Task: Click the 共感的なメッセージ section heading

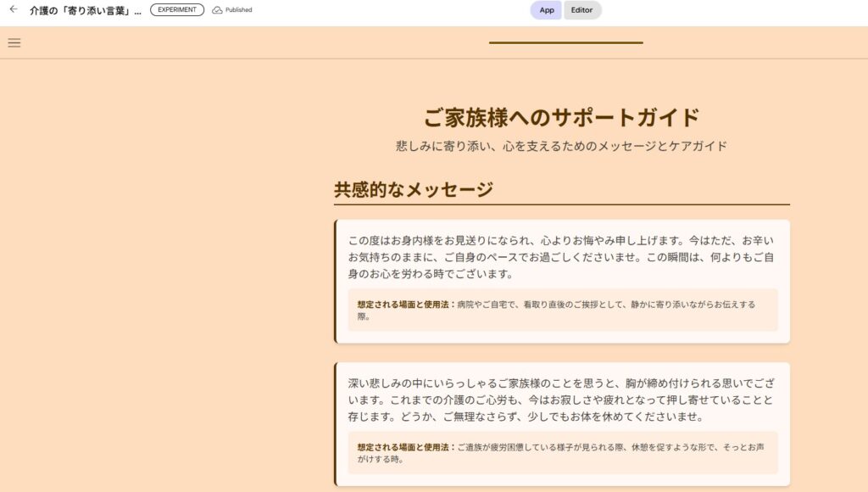Action: [414, 190]
